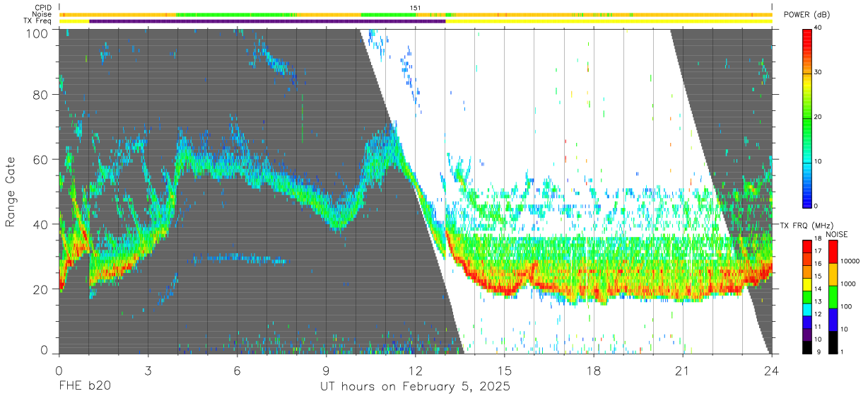Select the CPID value 151
Viewport: 868px width, 401px height.
(415, 8)
